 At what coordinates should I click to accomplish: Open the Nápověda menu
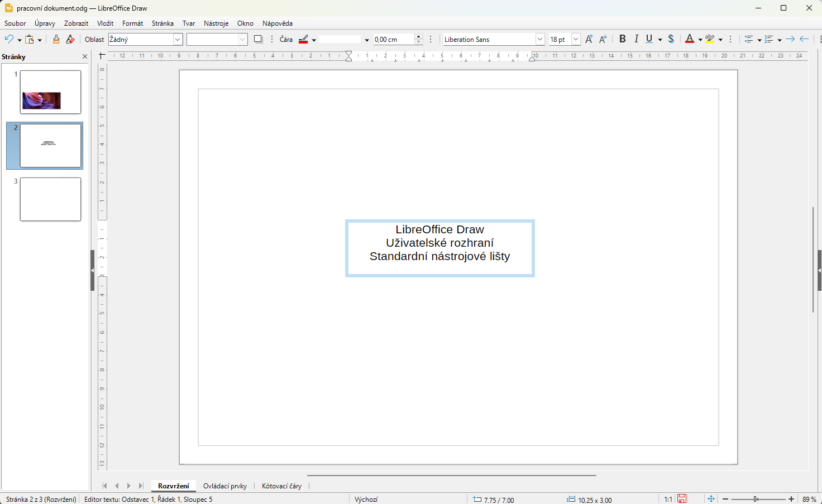point(278,23)
